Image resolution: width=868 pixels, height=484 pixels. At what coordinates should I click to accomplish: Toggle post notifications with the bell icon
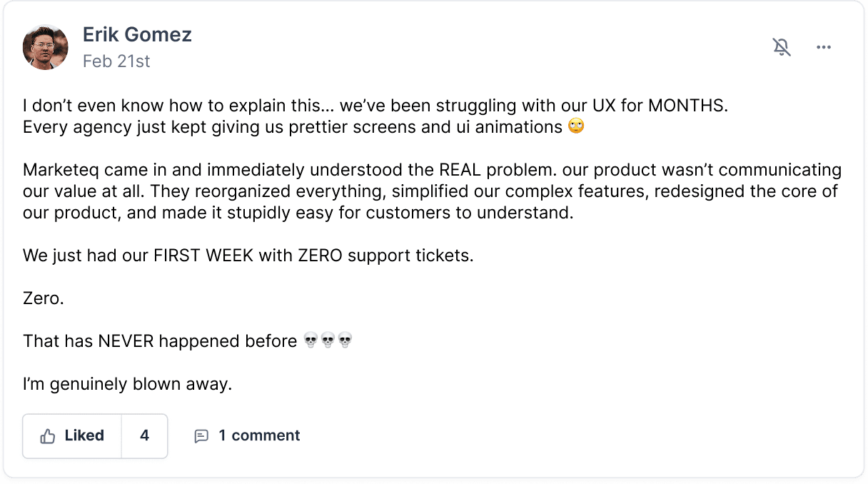click(782, 47)
